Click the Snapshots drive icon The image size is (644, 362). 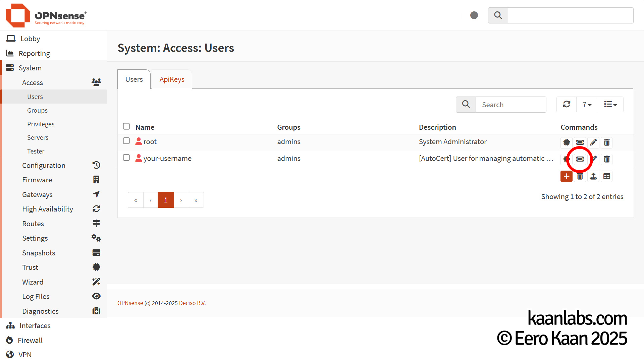[x=96, y=253]
